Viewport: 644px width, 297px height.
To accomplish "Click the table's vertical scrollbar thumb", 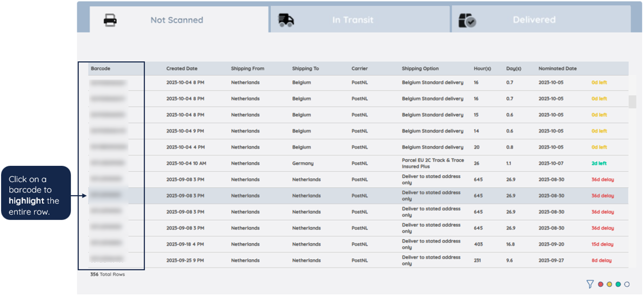I will tap(633, 102).
